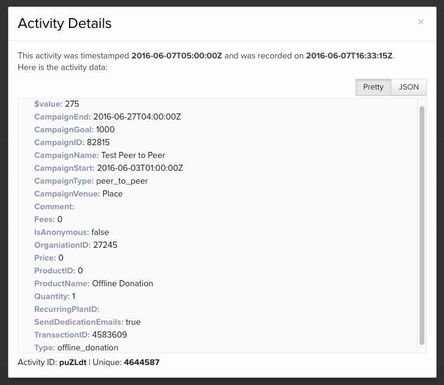Click the Fees 0 row

[x=48, y=219]
